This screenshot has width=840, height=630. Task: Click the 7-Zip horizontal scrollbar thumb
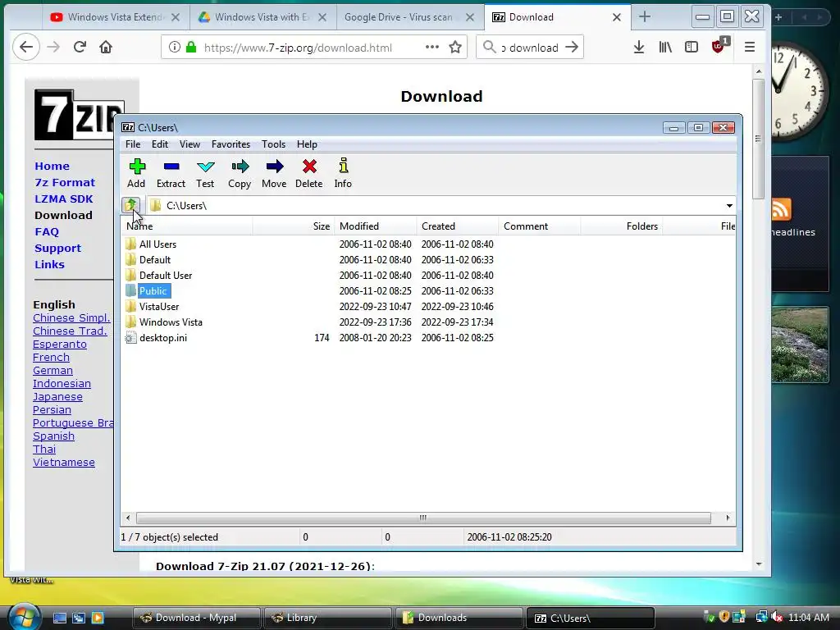423,518
